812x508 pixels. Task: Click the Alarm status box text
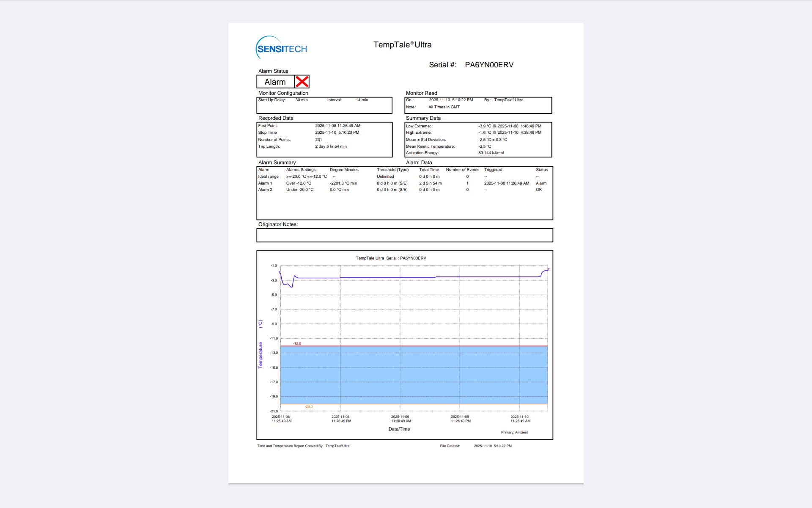click(275, 82)
